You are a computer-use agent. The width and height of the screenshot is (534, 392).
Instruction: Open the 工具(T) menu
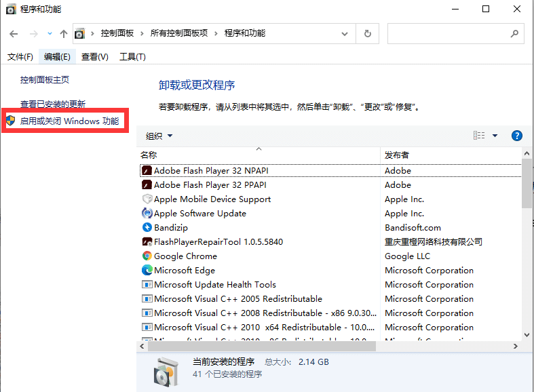coord(132,57)
